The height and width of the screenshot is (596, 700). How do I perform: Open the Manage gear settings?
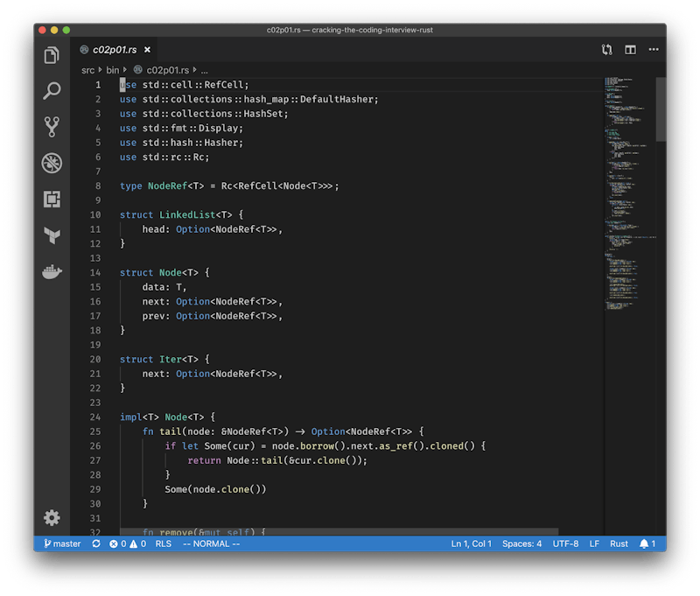(52, 517)
